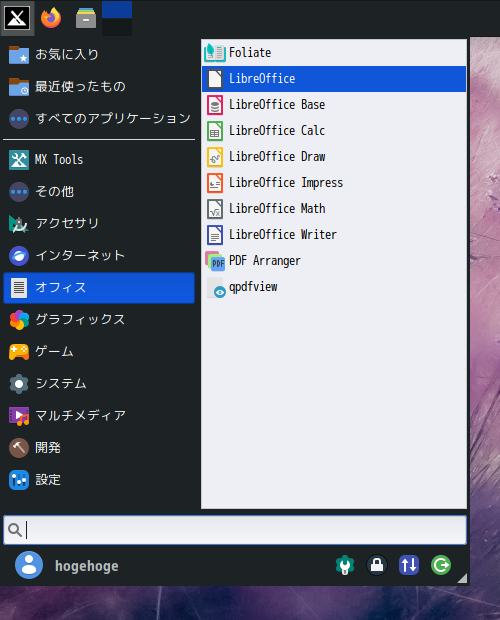Launch LibreOffice Calc from the list
Image resolution: width=500 pixels, height=620 pixels.
334,131
